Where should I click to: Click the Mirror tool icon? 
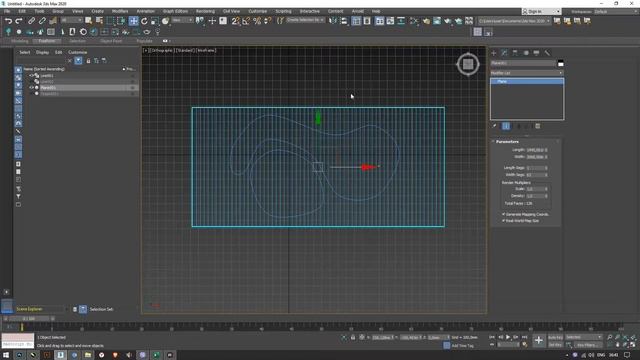tap(333, 21)
